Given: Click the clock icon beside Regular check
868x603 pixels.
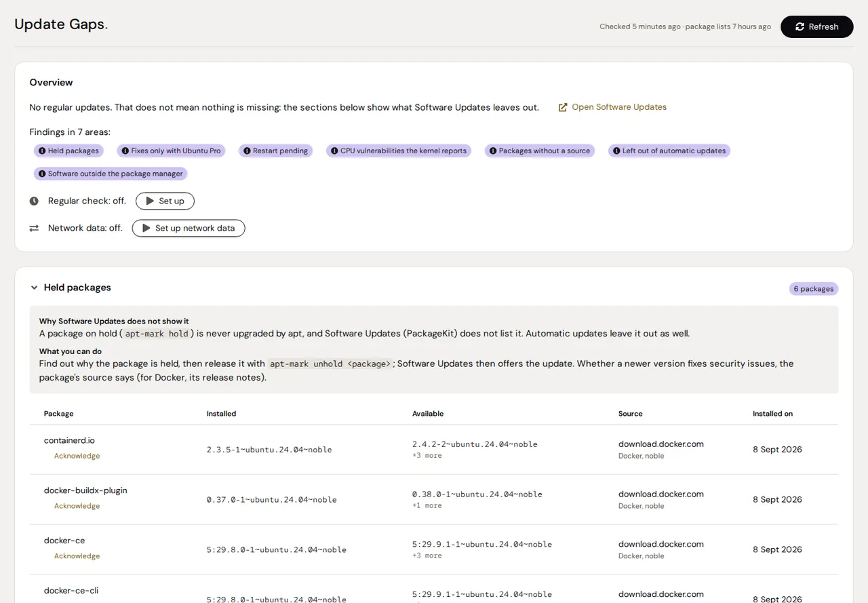Looking at the screenshot, I should coord(34,201).
